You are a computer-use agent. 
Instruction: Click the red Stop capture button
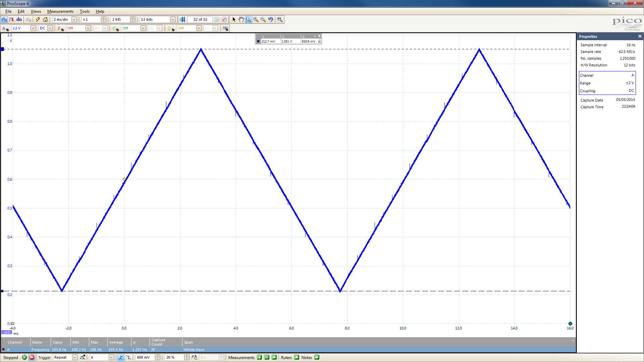click(x=32, y=357)
